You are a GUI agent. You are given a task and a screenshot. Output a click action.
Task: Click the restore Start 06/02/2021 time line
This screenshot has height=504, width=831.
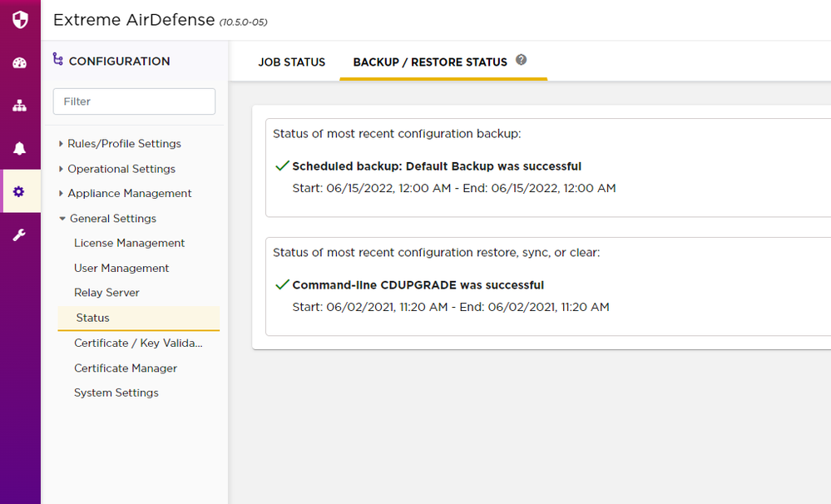pyautogui.click(x=451, y=307)
